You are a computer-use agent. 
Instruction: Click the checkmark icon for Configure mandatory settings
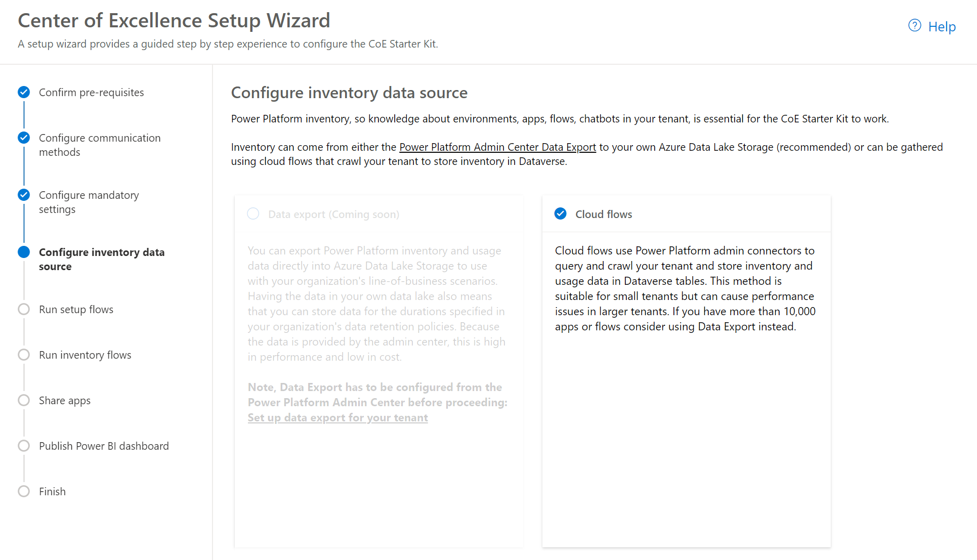point(23,195)
